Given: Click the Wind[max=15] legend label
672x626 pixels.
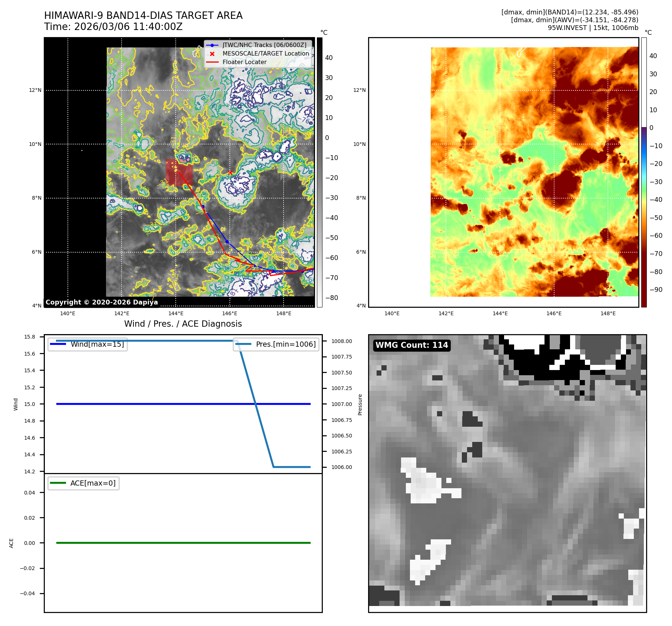Looking at the screenshot, I should click(97, 344).
